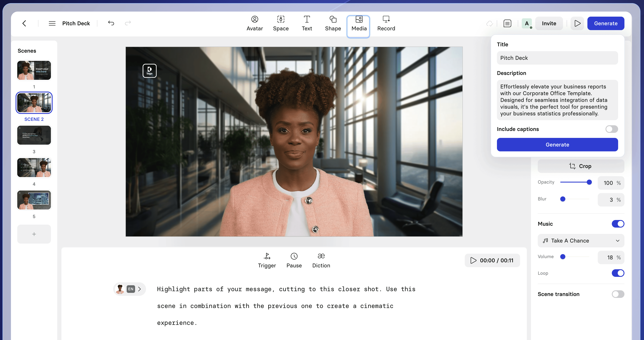Start a Record session

(x=386, y=23)
